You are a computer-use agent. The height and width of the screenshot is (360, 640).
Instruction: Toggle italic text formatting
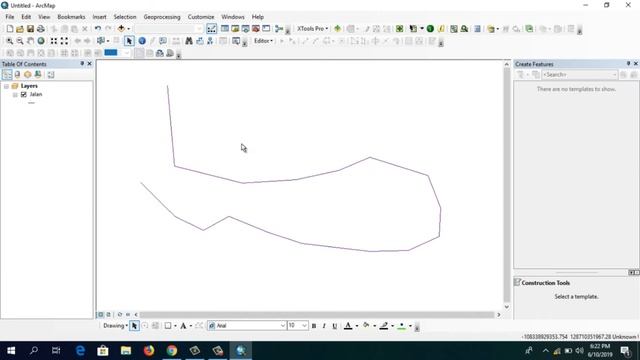coord(324,326)
